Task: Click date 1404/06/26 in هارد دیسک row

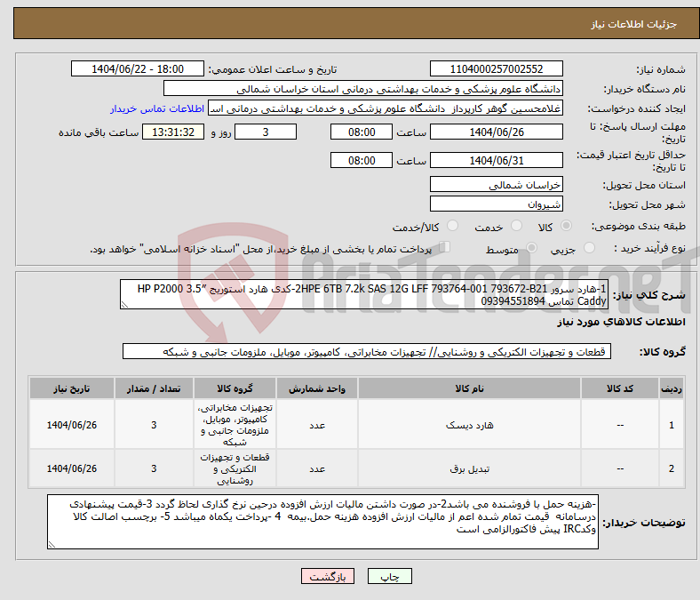Action: pos(72,425)
